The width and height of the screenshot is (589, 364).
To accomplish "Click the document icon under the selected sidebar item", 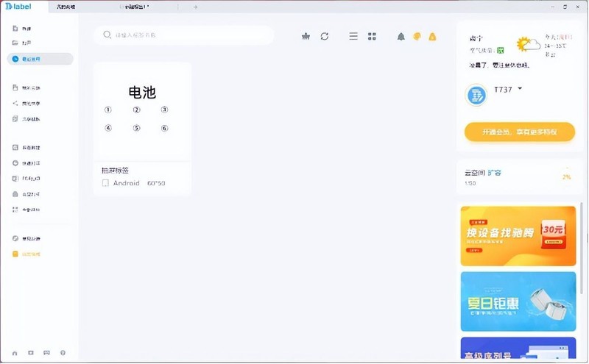I will 15,88.
